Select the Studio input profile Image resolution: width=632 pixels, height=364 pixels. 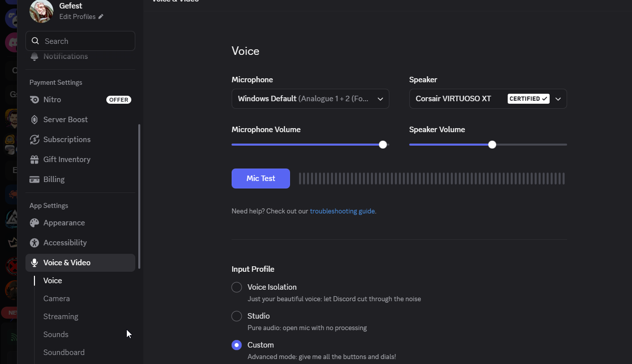click(x=237, y=316)
